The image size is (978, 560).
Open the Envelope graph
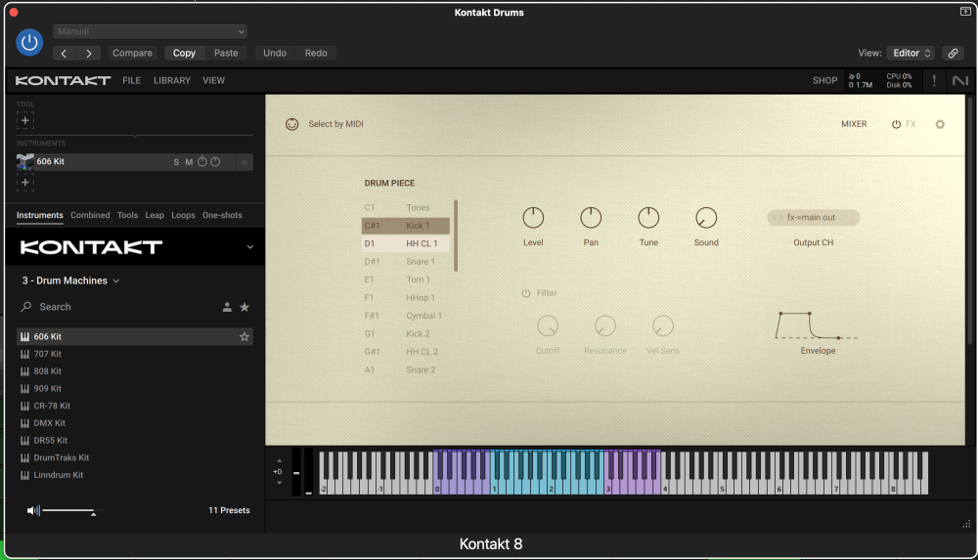817,324
